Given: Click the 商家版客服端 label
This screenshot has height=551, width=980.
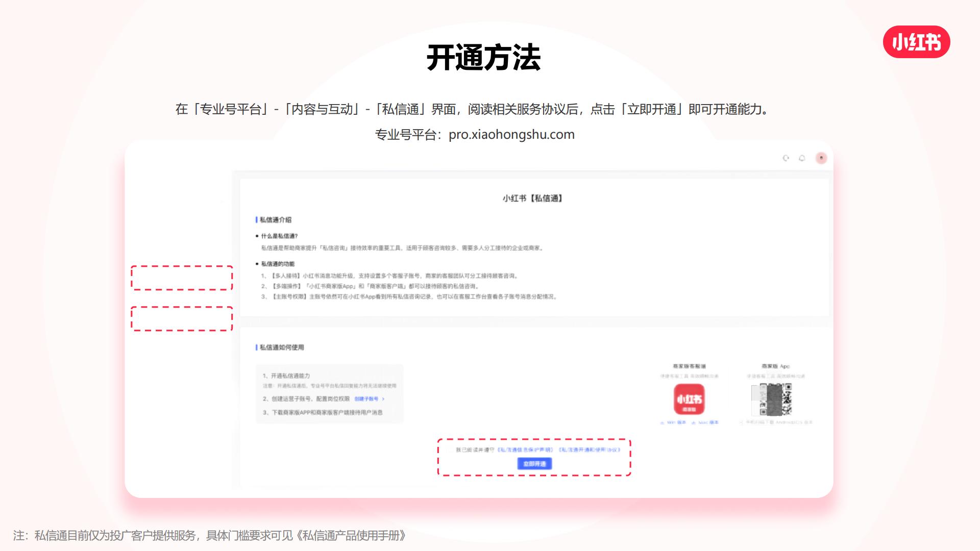Looking at the screenshot, I should (689, 366).
